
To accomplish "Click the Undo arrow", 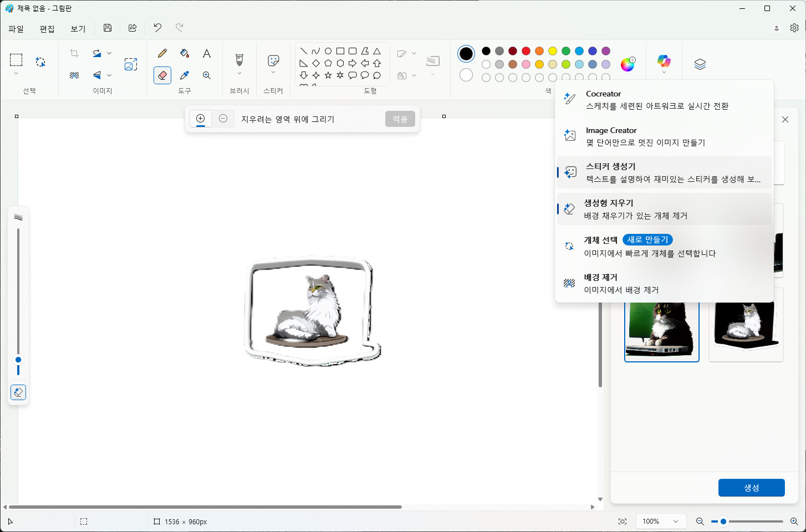I will (x=157, y=28).
